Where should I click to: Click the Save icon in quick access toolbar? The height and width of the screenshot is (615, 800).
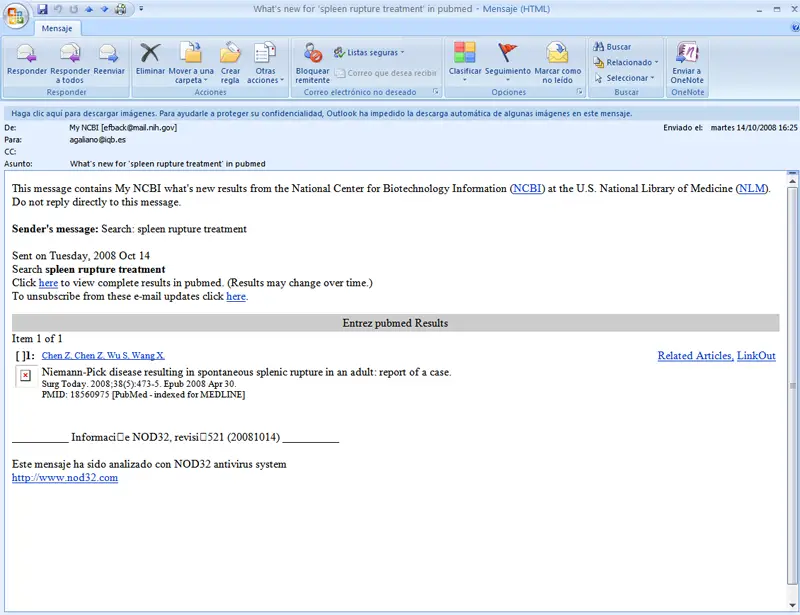42,9
